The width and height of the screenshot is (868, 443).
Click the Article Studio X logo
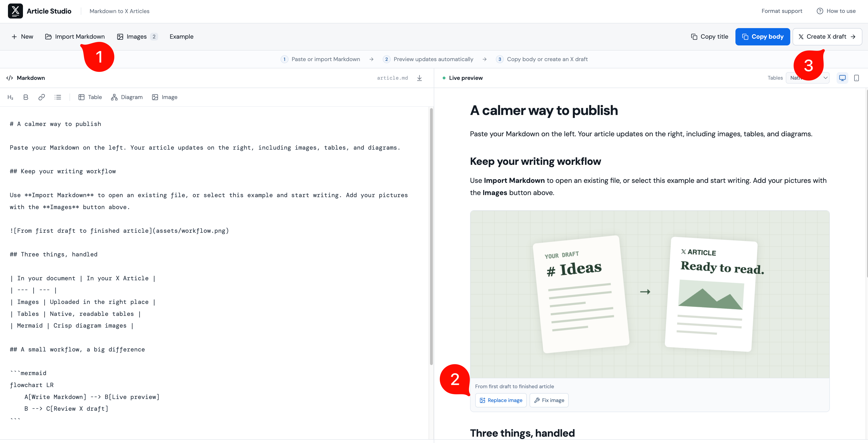(15, 11)
